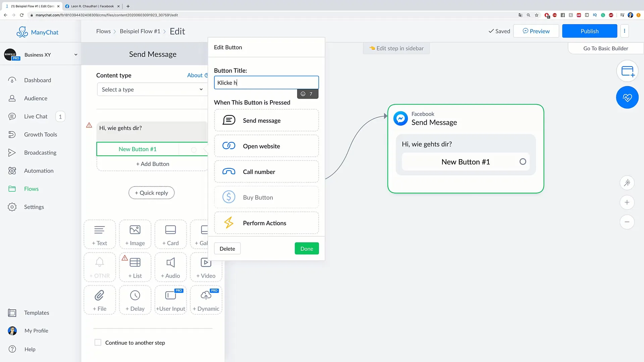Viewport: 644px width, 362px height.
Task: Click Edit step in sidebar hint
Action: click(396, 48)
